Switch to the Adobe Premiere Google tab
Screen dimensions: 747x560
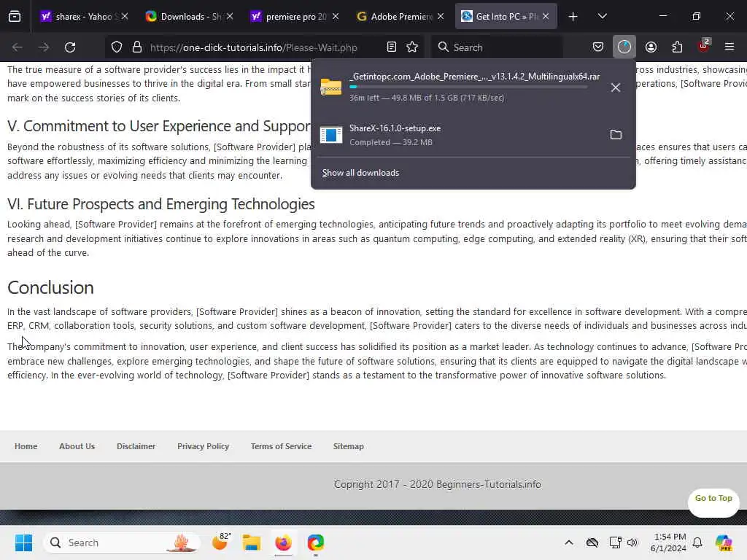[x=400, y=17]
